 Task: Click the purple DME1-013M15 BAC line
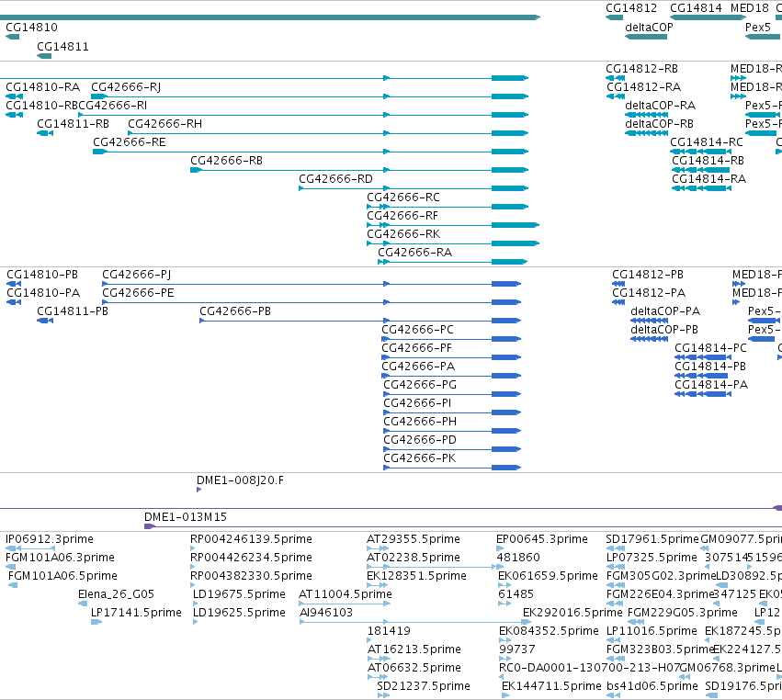(x=463, y=527)
